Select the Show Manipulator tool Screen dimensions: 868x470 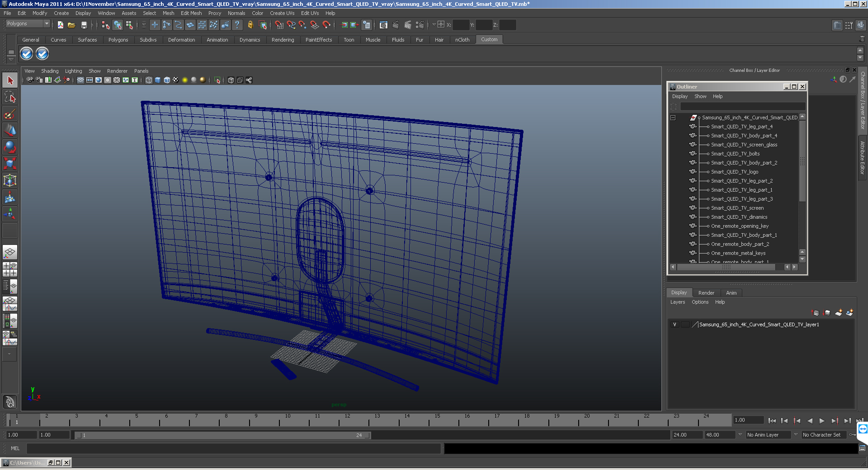[10, 214]
